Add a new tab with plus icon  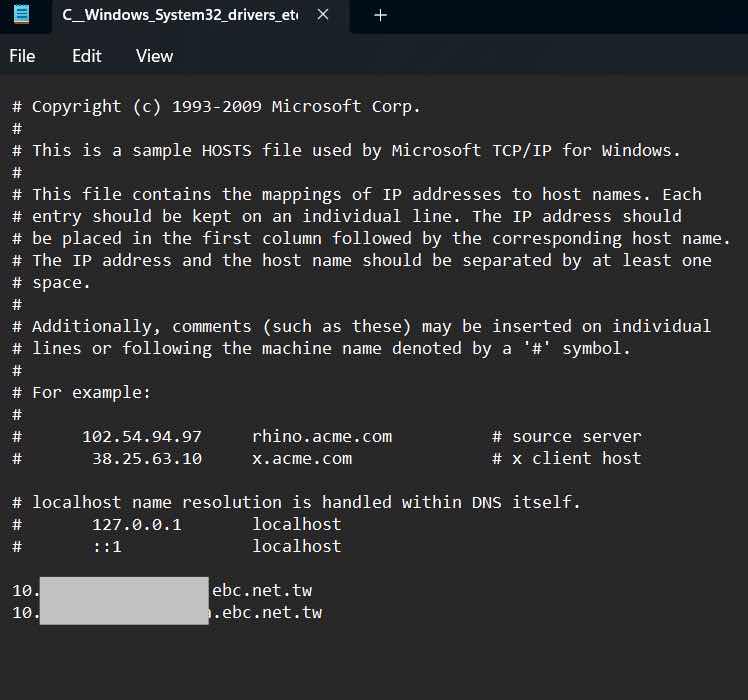coord(380,15)
